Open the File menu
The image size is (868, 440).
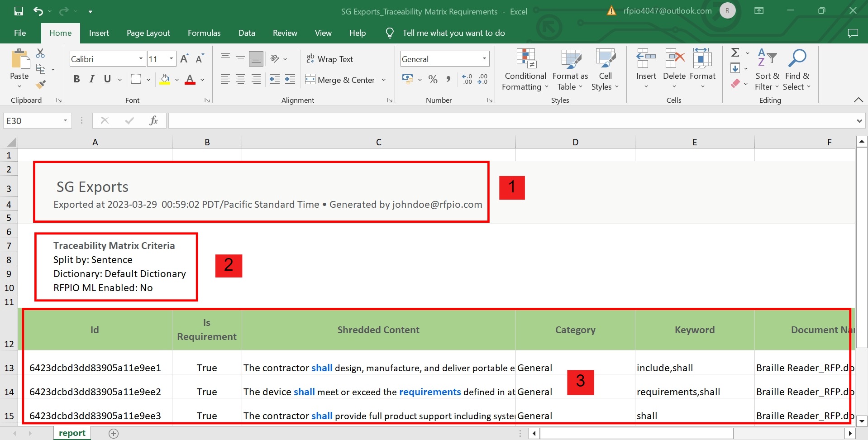pyautogui.click(x=20, y=33)
